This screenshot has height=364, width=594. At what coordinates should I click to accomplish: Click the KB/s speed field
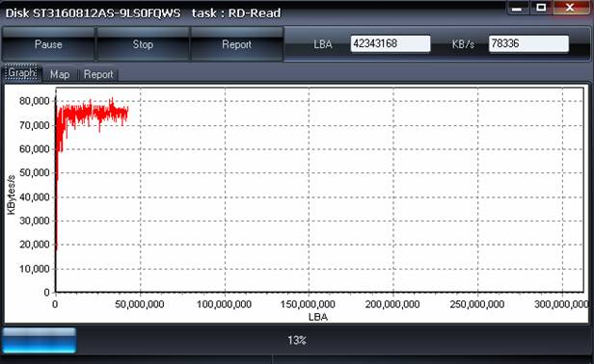(x=528, y=43)
